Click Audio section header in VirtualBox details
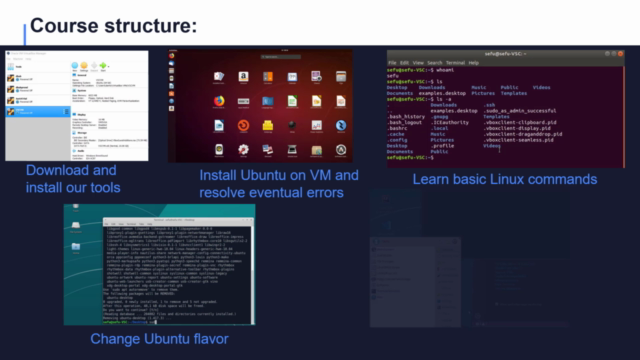Image resolution: width=640 pixels, height=360 pixels. pos(81,151)
